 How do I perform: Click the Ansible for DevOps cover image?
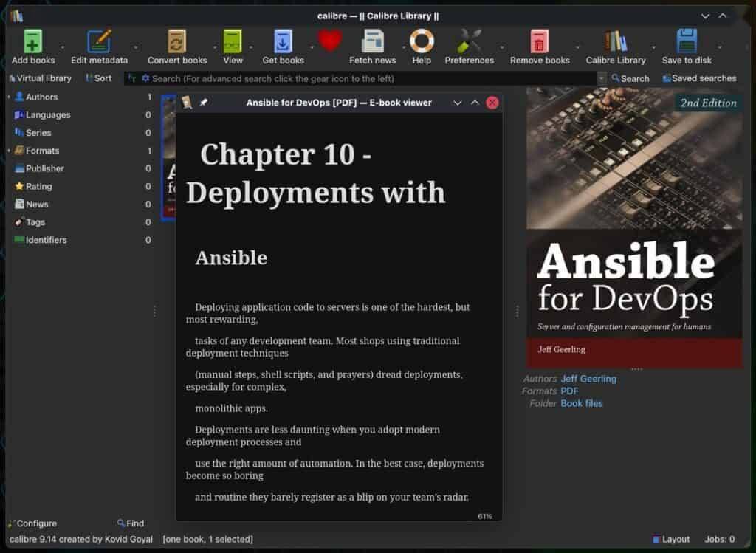pos(634,227)
